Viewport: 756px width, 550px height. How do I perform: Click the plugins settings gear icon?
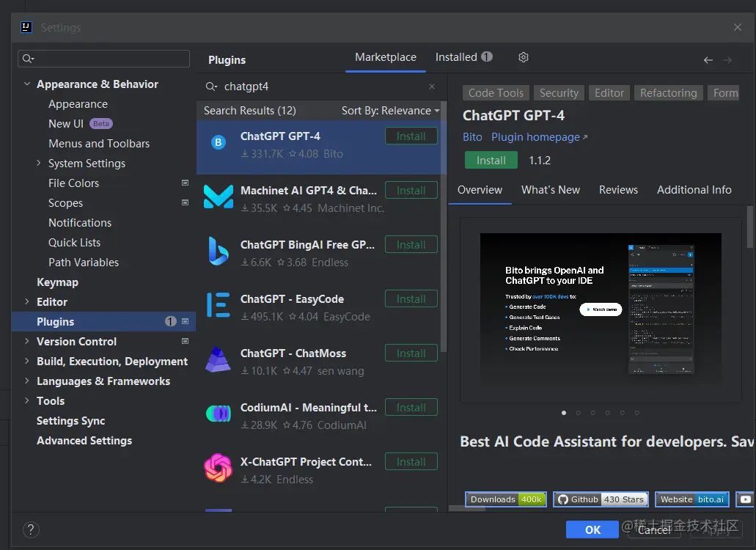pyautogui.click(x=524, y=57)
